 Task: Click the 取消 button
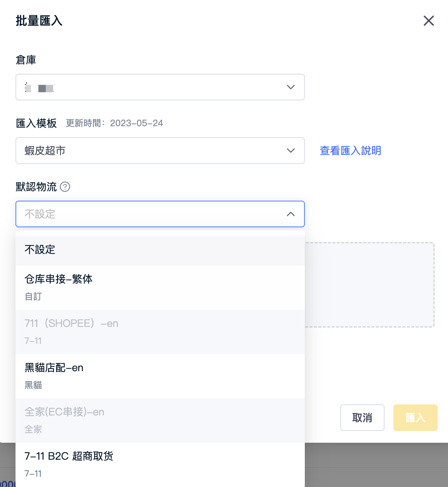tap(362, 418)
